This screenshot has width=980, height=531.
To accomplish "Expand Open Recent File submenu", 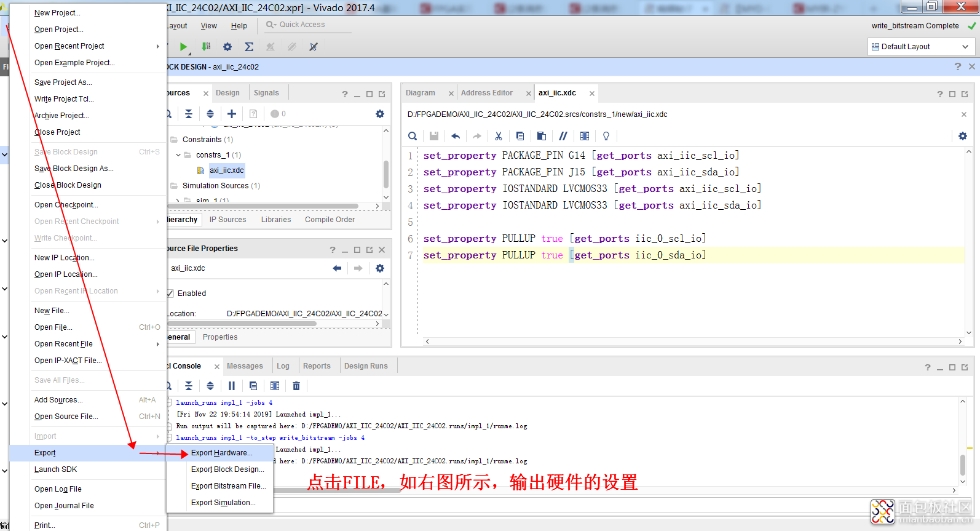I will 88,344.
